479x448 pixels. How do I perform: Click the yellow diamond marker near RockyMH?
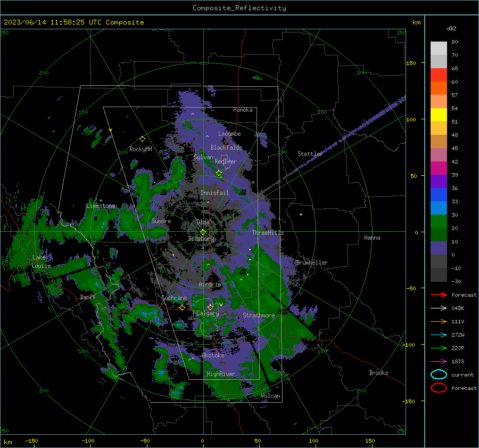click(142, 139)
